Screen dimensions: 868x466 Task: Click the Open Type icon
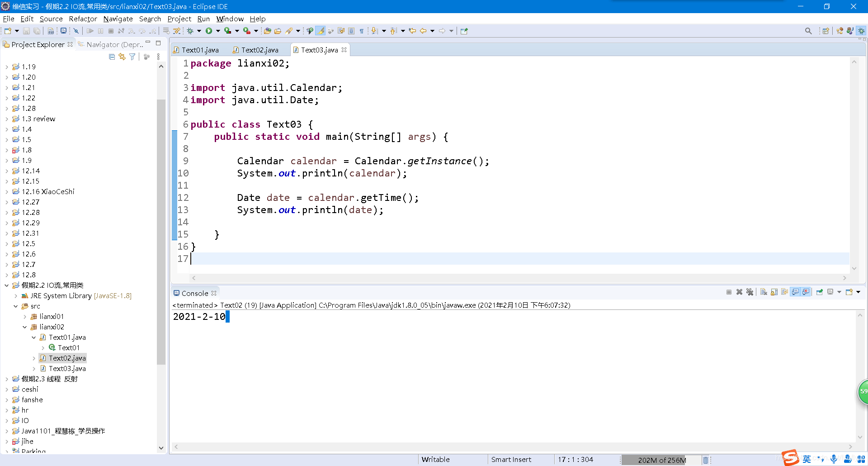pos(268,31)
